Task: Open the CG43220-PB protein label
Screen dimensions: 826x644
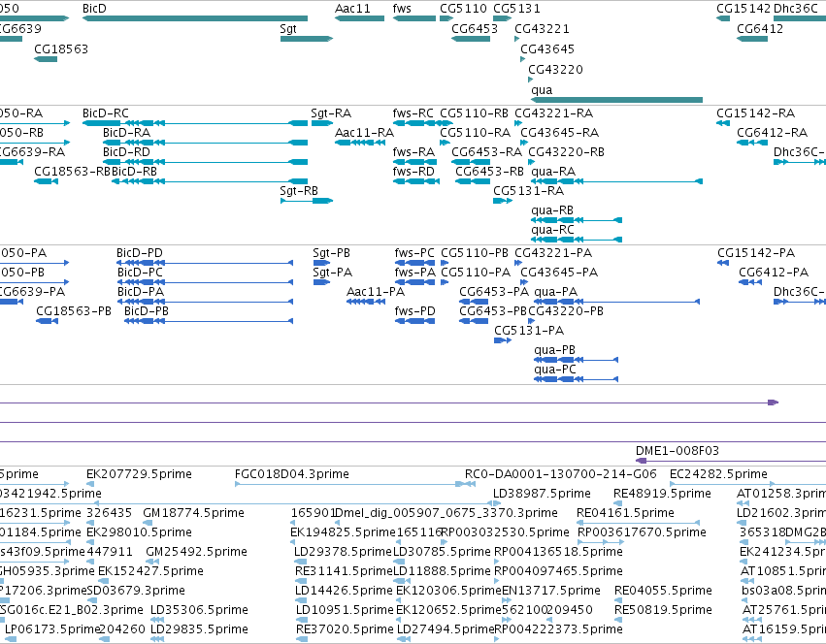Action: (x=566, y=311)
